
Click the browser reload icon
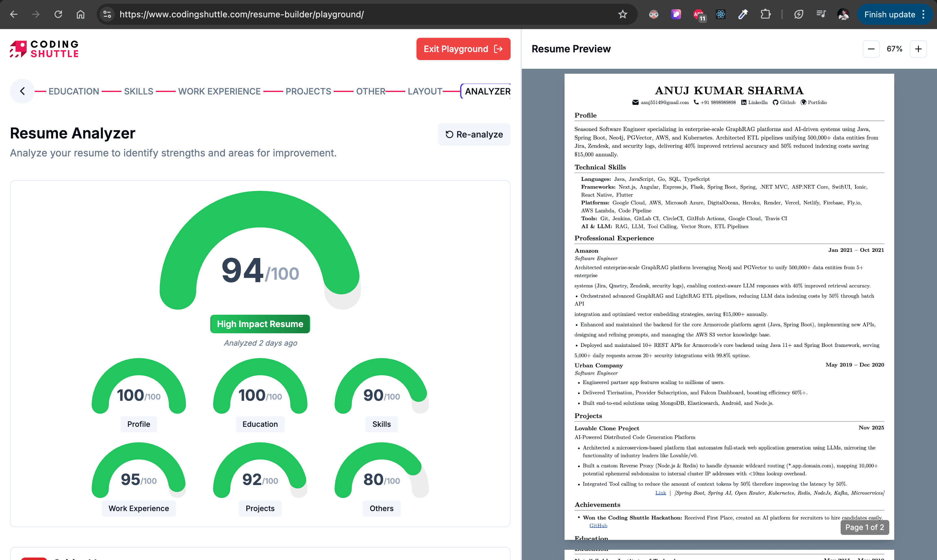click(x=58, y=14)
